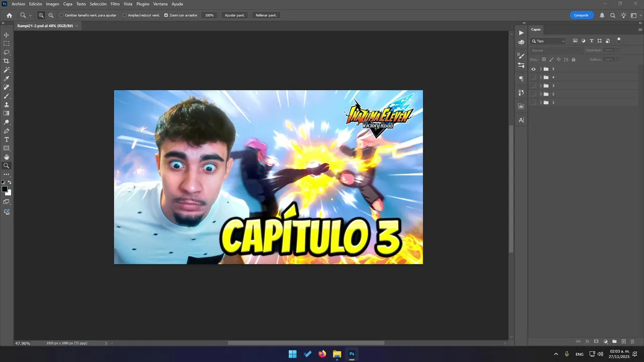The width and height of the screenshot is (644, 362).
Task: Choose the Zoom Out mode button
Action: [51, 16]
